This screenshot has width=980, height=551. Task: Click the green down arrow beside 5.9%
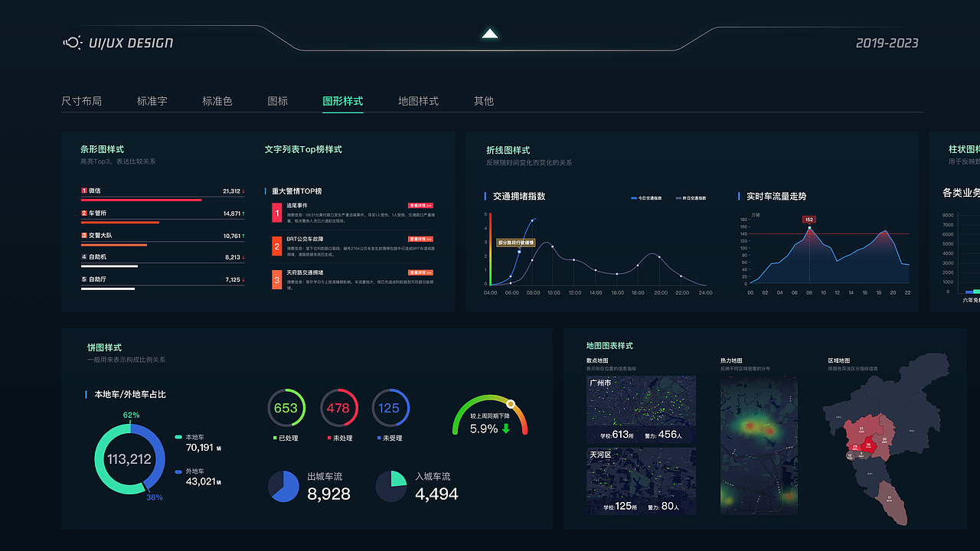tap(505, 429)
